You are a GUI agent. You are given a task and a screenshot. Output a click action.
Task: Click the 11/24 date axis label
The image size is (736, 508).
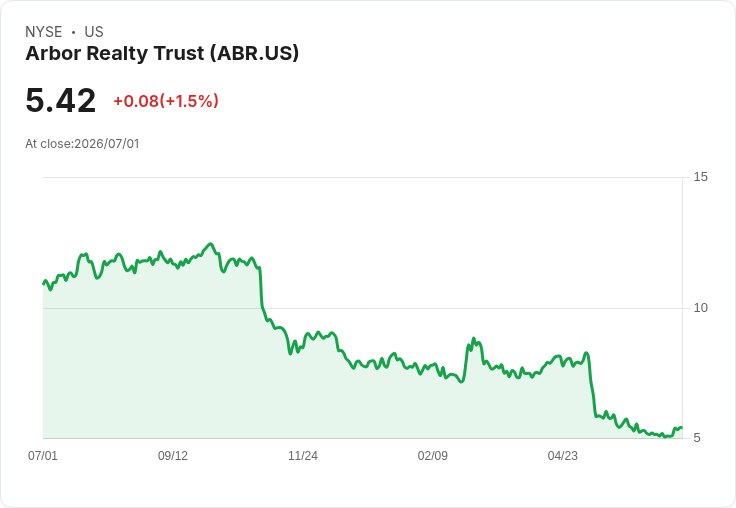[x=303, y=456]
